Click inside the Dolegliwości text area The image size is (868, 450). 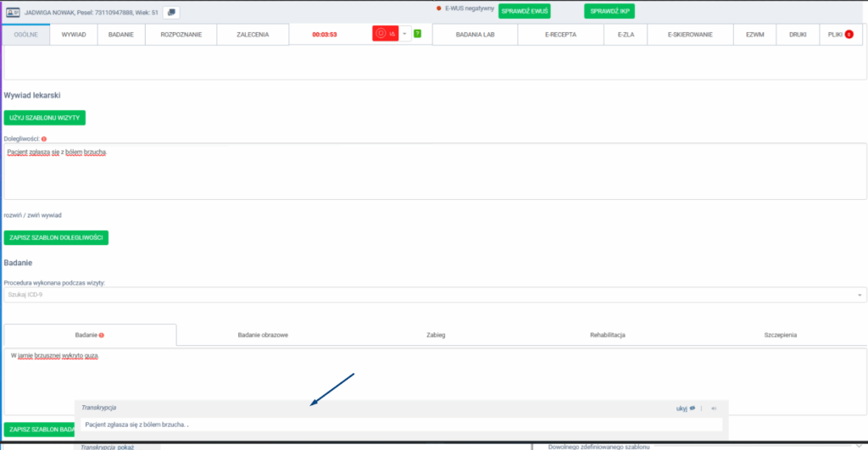click(434, 174)
